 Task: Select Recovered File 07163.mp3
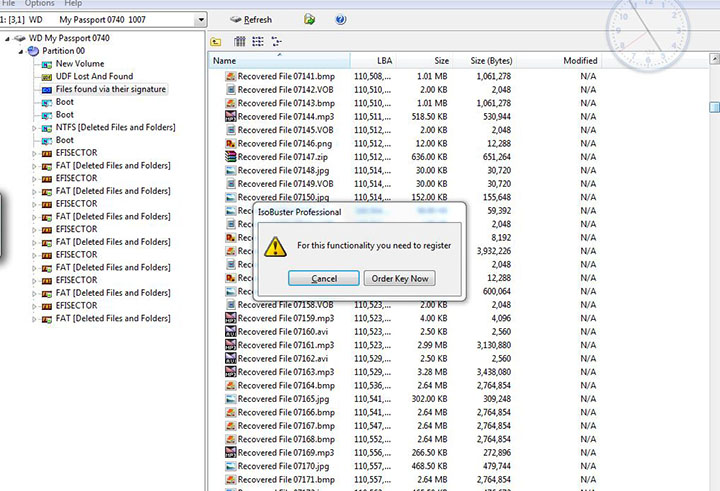286,372
